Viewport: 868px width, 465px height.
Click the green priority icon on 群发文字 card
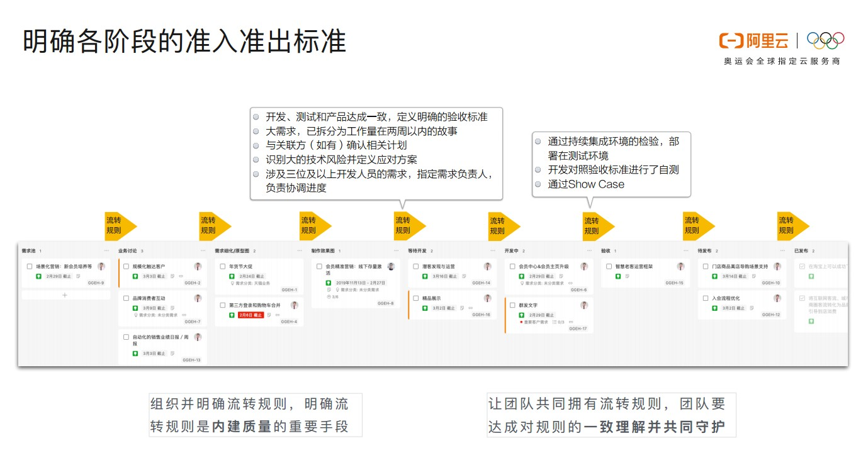tap(522, 315)
